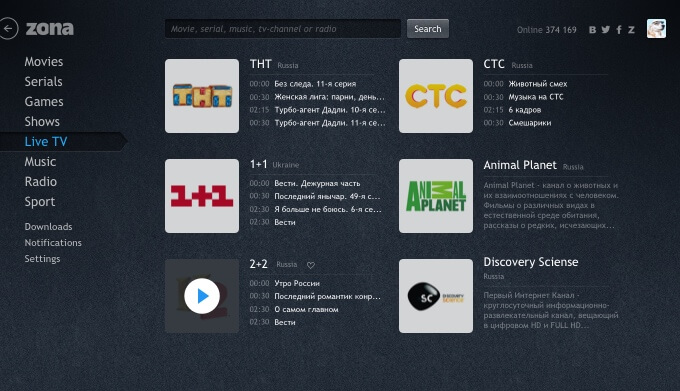Open the Animal Planet channel logo
680x391 pixels.
[436, 196]
